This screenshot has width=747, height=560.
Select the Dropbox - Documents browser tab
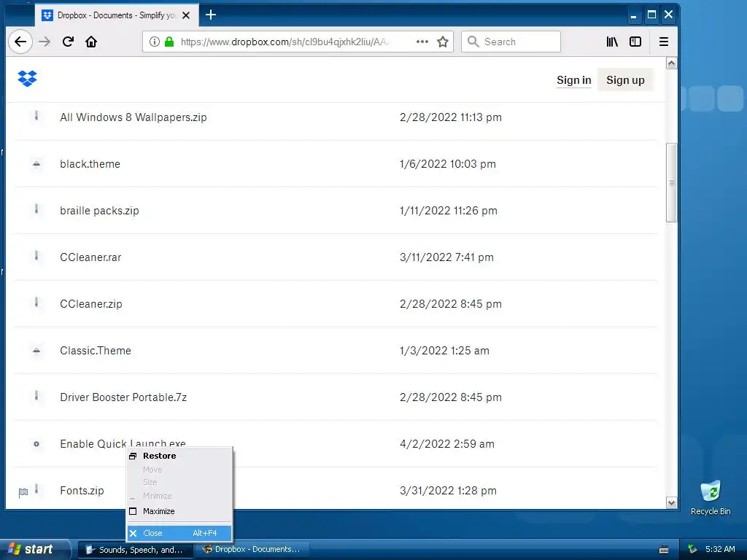117,15
